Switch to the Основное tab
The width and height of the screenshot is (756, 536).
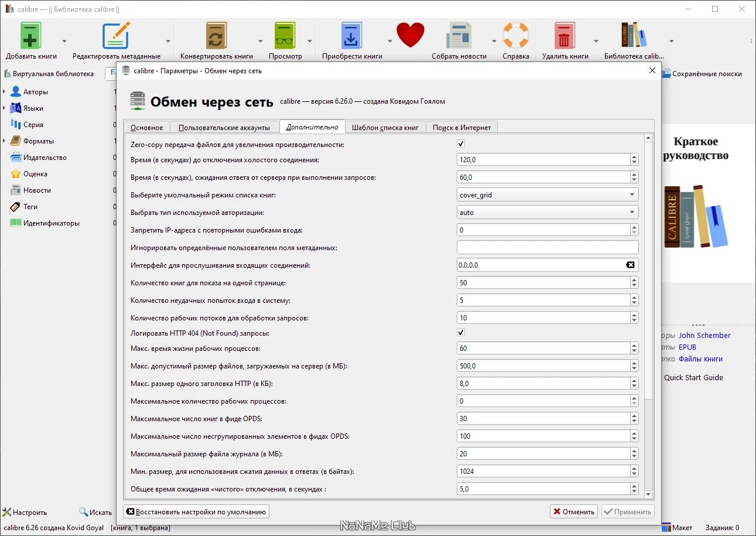click(147, 127)
